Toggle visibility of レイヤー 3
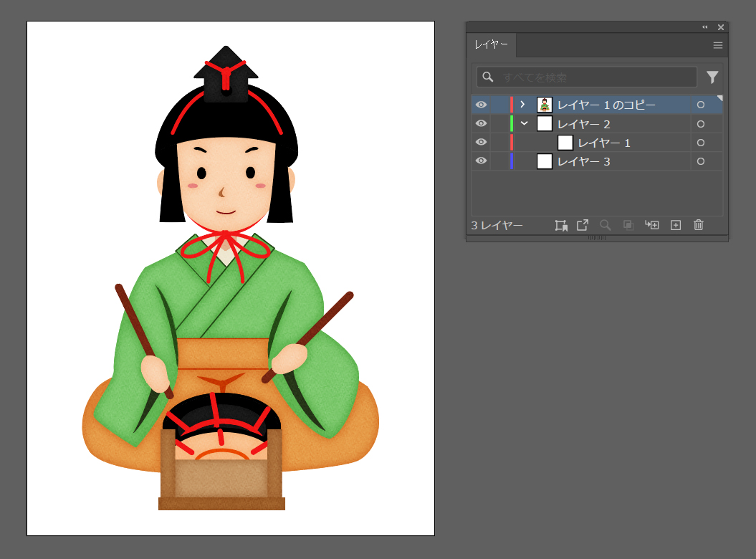Viewport: 756px width, 559px height. click(x=481, y=161)
